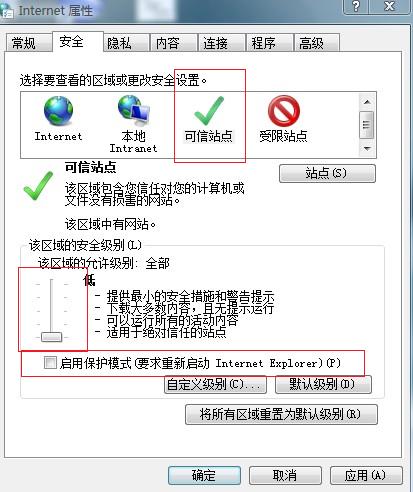
Task: Click the security level slider handle
Action: pos(52,337)
